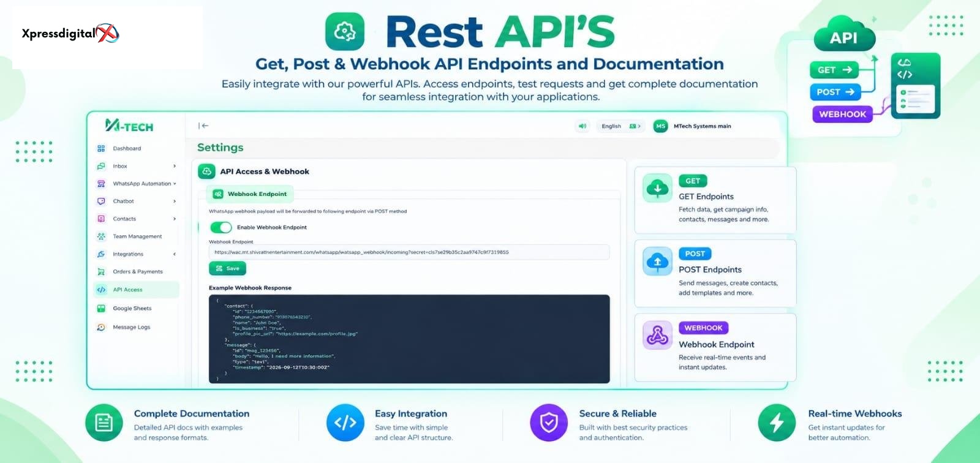This screenshot has height=463, width=980.
Task: Expand the Inbox submenu chevron
Action: click(x=175, y=166)
